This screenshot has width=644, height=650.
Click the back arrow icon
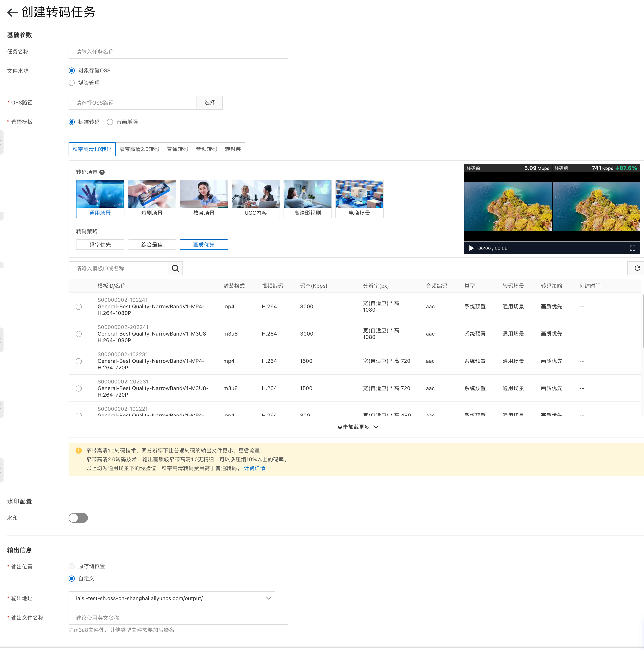click(x=12, y=13)
